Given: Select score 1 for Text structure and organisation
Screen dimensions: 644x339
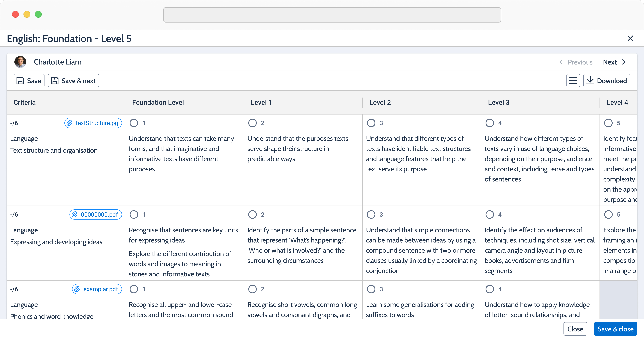Looking at the screenshot, I should (x=134, y=123).
